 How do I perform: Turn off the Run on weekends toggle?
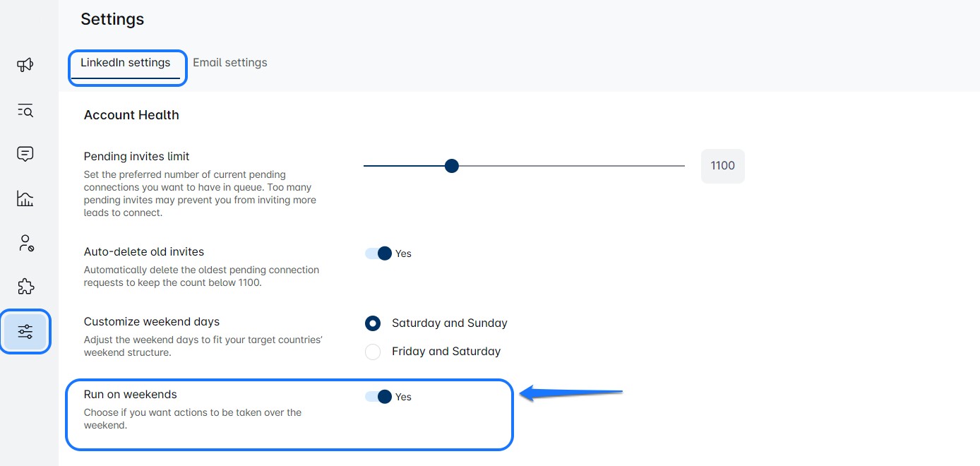(379, 397)
